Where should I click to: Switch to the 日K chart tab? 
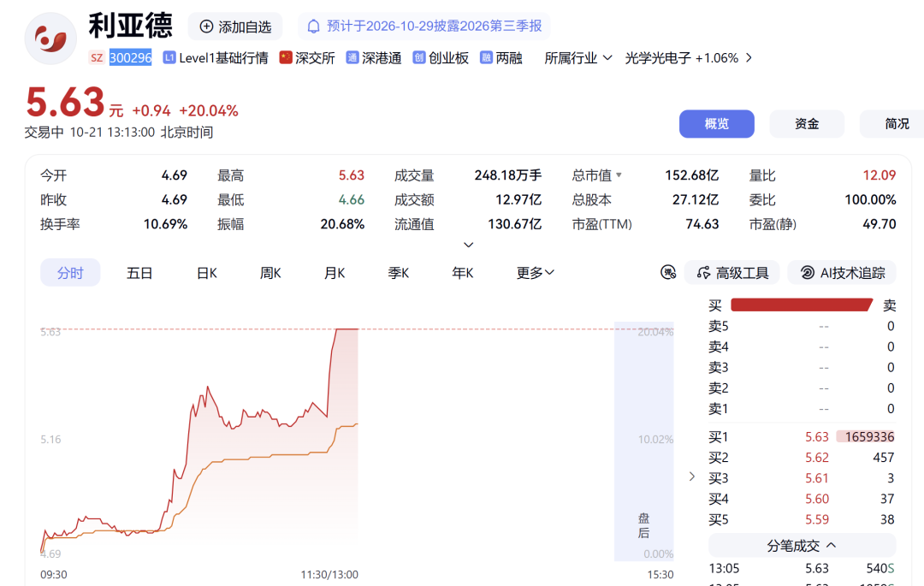[207, 273]
